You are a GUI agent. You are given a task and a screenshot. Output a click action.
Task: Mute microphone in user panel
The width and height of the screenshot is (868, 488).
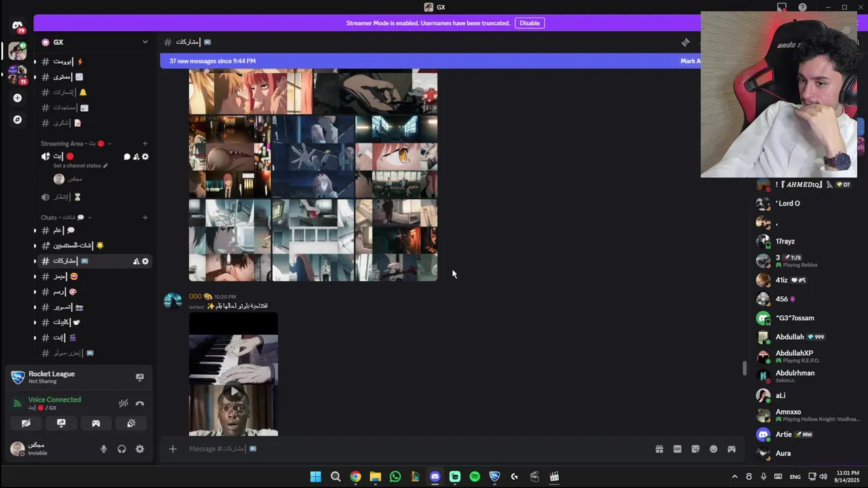click(x=104, y=449)
